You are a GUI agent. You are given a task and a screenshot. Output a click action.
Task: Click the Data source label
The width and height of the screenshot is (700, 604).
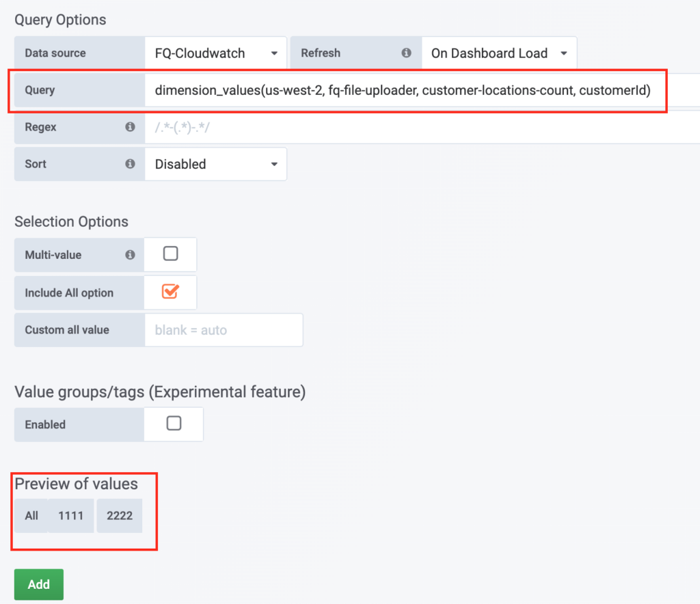pyautogui.click(x=55, y=53)
